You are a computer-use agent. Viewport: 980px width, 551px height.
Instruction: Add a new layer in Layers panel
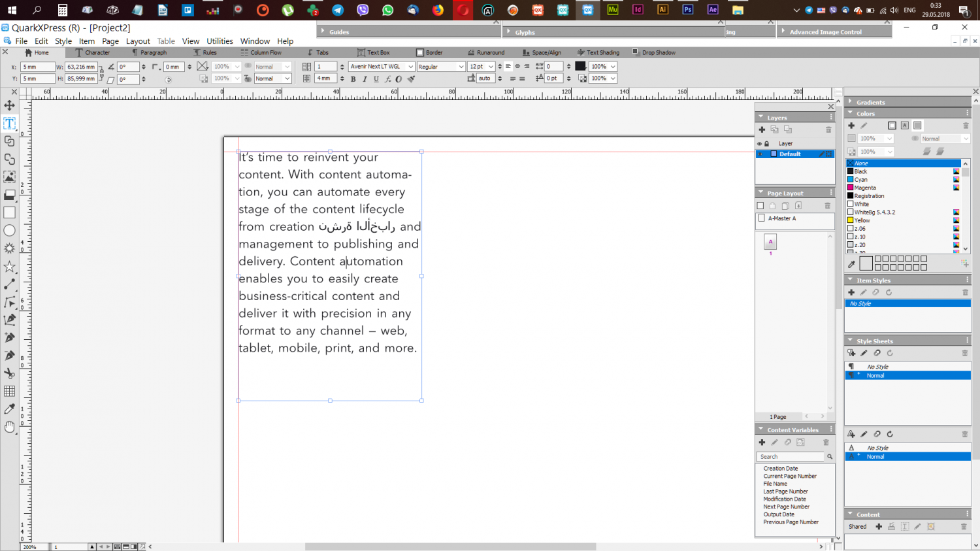pyautogui.click(x=762, y=129)
